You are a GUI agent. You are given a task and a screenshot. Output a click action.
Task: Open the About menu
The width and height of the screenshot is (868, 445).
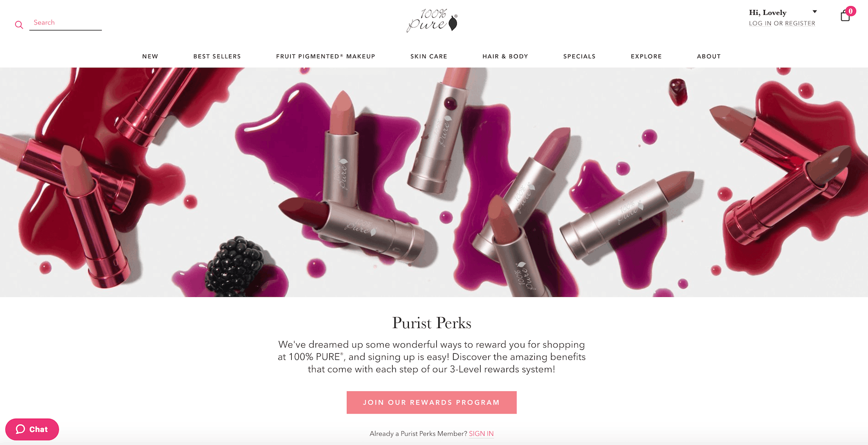(x=709, y=56)
